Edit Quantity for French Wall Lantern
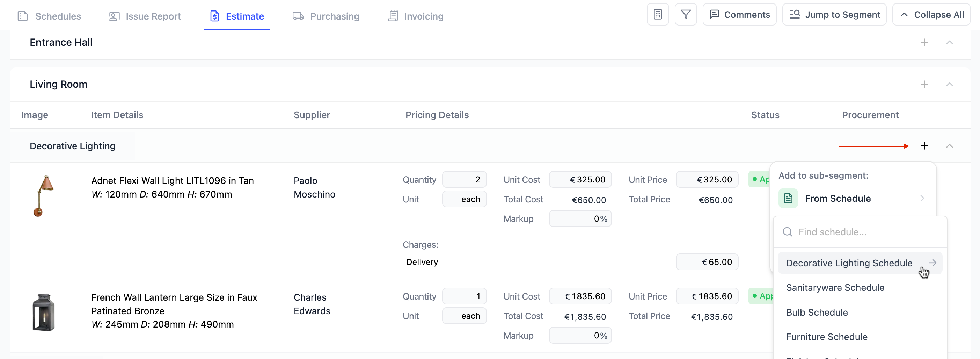The image size is (980, 359). click(x=464, y=296)
